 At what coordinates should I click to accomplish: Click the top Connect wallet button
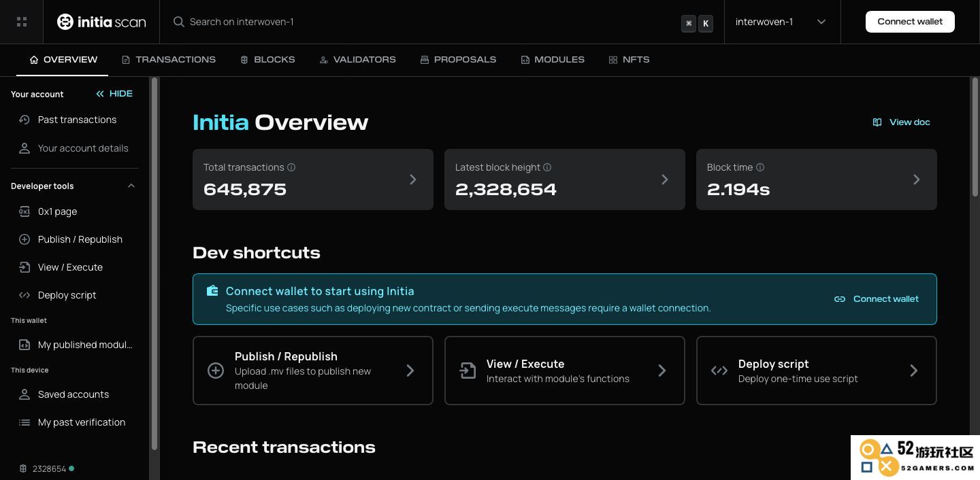click(x=910, y=22)
